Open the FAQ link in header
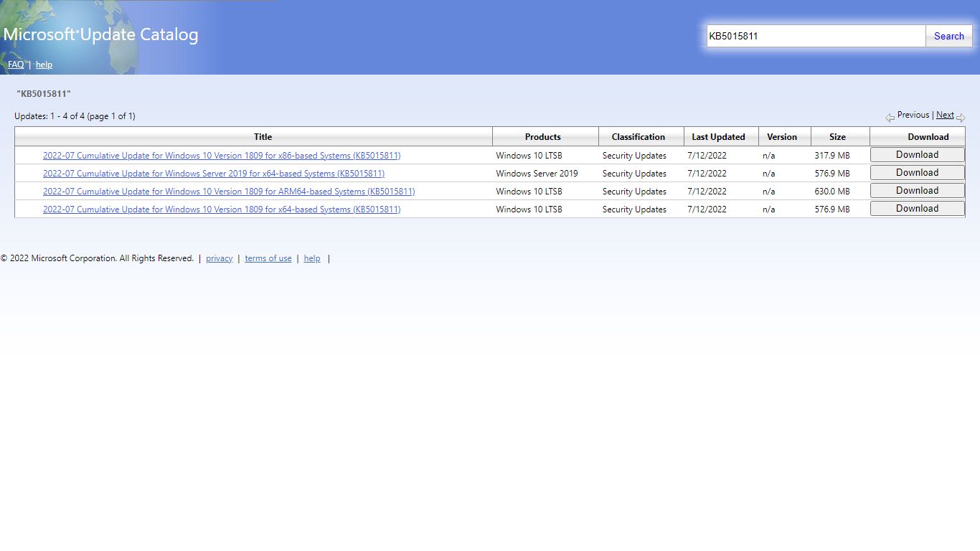Image resolution: width=980 pixels, height=551 pixels. (16, 65)
